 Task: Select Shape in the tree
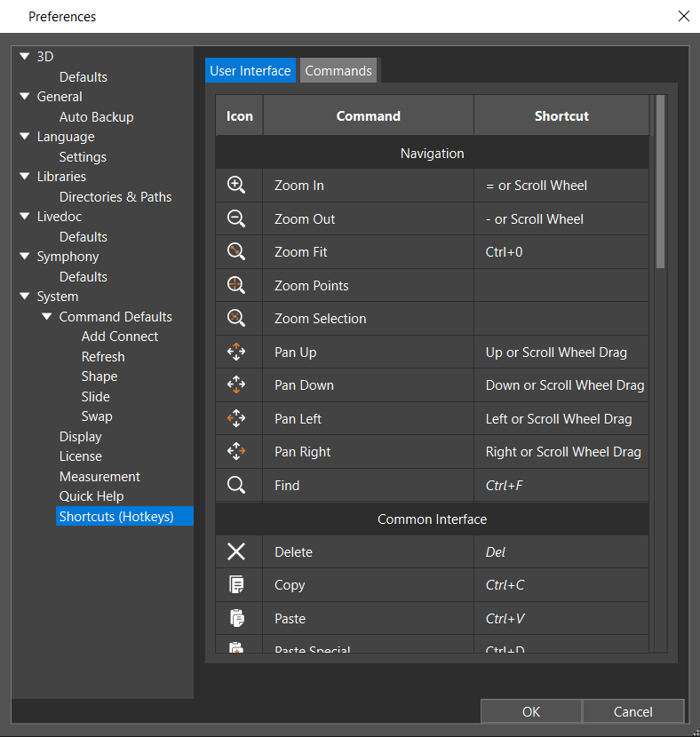click(x=99, y=376)
